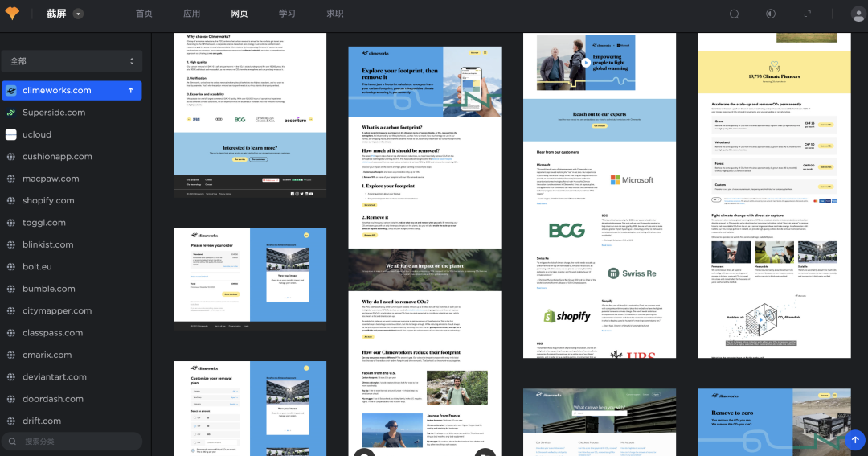Click globe icon next to cushionapp.com
Image resolution: width=868 pixels, height=456 pixels.
11,157
